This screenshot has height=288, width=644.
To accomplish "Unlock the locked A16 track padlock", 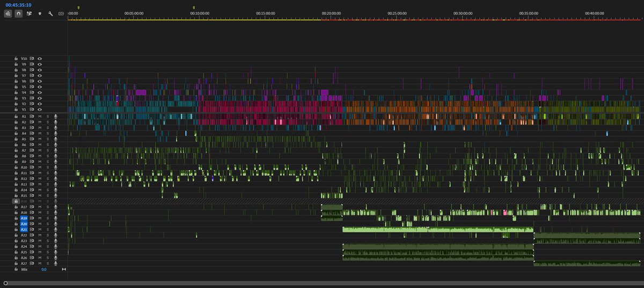I will (x=16, y=201).
